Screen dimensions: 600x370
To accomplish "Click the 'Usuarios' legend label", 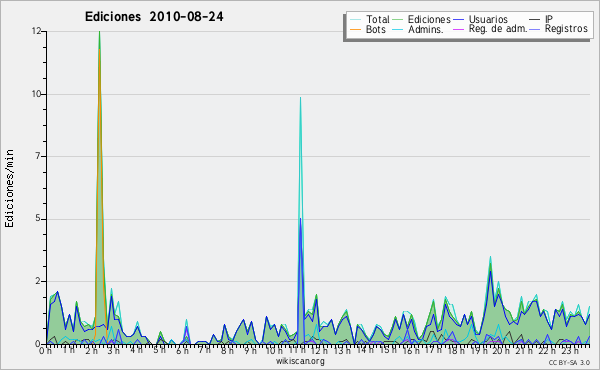I will pos(488,19).
